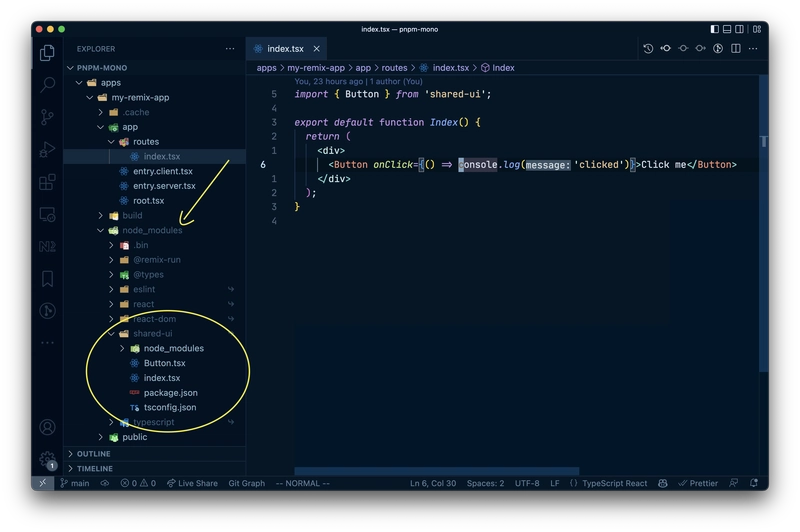Click the horizontal editor scrollbar
This screenshot has width=800, height=532.
coord(437,471)
